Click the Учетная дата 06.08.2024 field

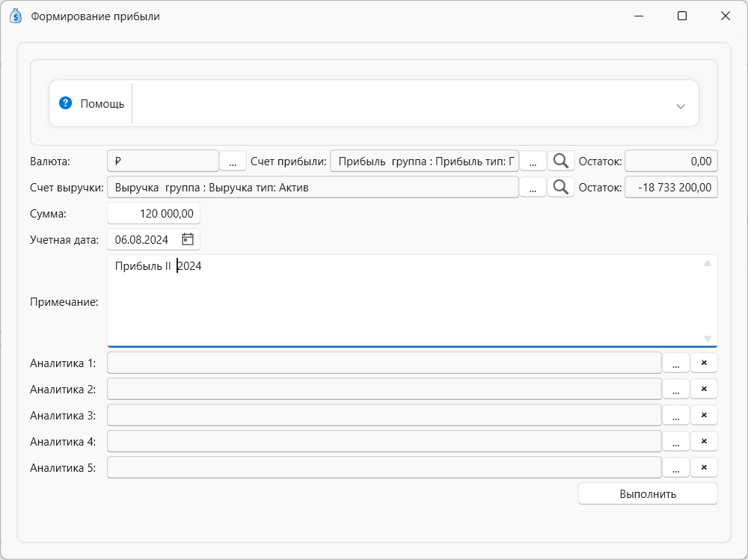pos(153,239)
